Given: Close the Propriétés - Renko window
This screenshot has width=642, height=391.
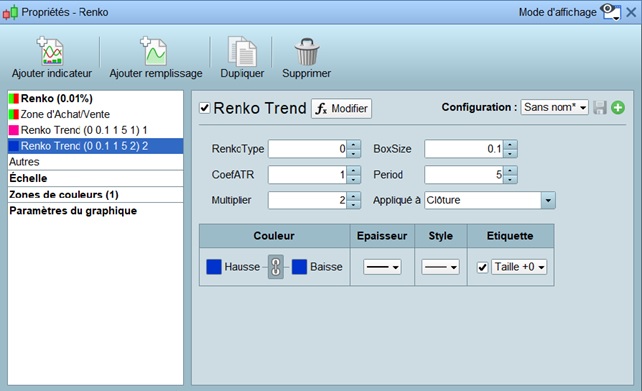Looking at the screenshot, I should tap(631, 12).
